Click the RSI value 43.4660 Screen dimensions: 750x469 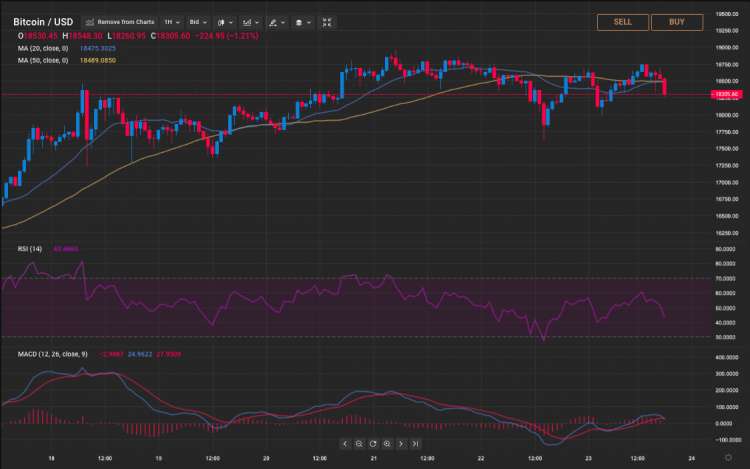tap(66, 249)
